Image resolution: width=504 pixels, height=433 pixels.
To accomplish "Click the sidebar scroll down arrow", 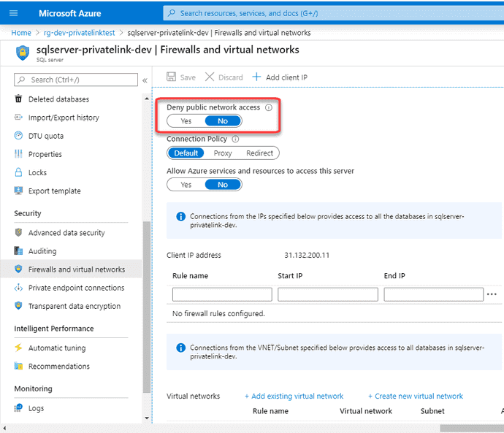I will tap(147, 418).
